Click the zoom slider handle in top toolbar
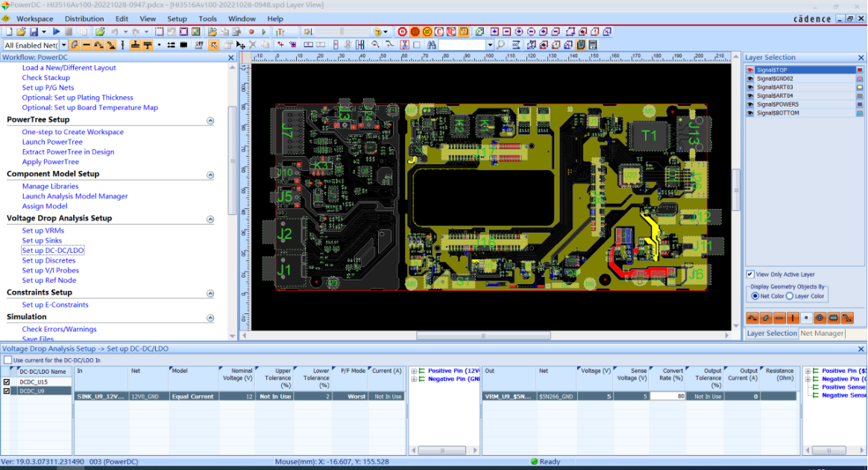Screen dimensions: 868x470 tap(342, 31)
